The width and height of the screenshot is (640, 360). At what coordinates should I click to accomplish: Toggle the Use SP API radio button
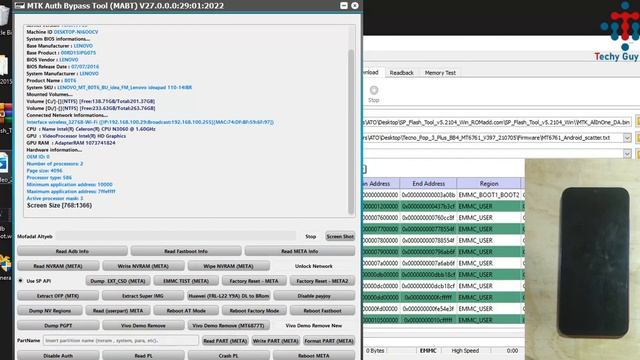tap(20, 281)
